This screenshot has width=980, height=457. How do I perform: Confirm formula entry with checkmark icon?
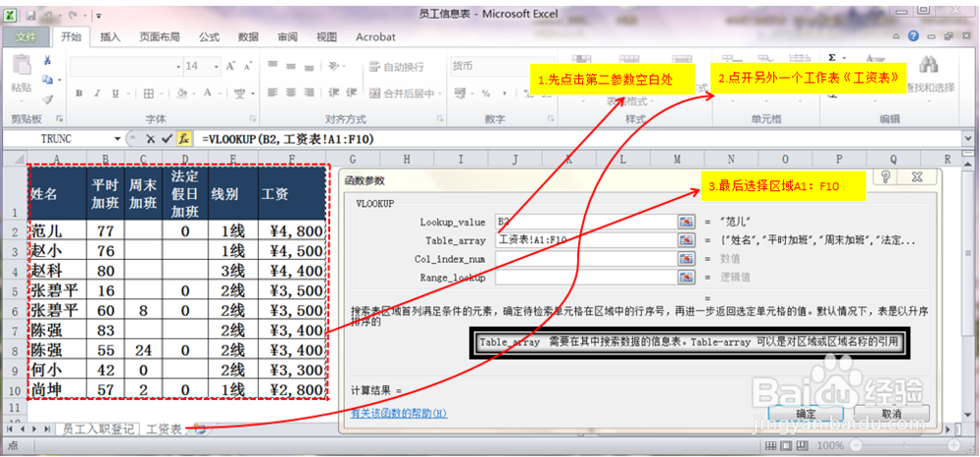point(167,139)
